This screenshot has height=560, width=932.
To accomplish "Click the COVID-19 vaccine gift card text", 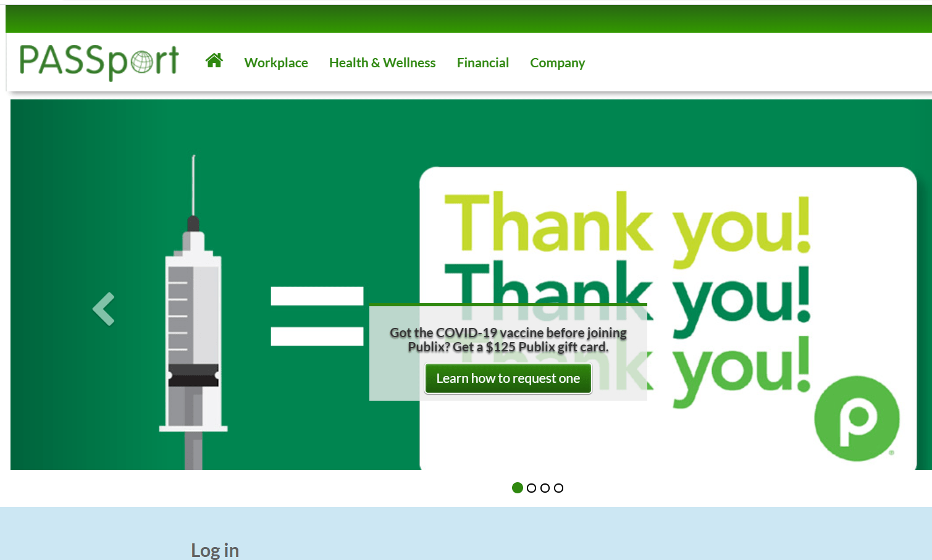I will point(508,340).
